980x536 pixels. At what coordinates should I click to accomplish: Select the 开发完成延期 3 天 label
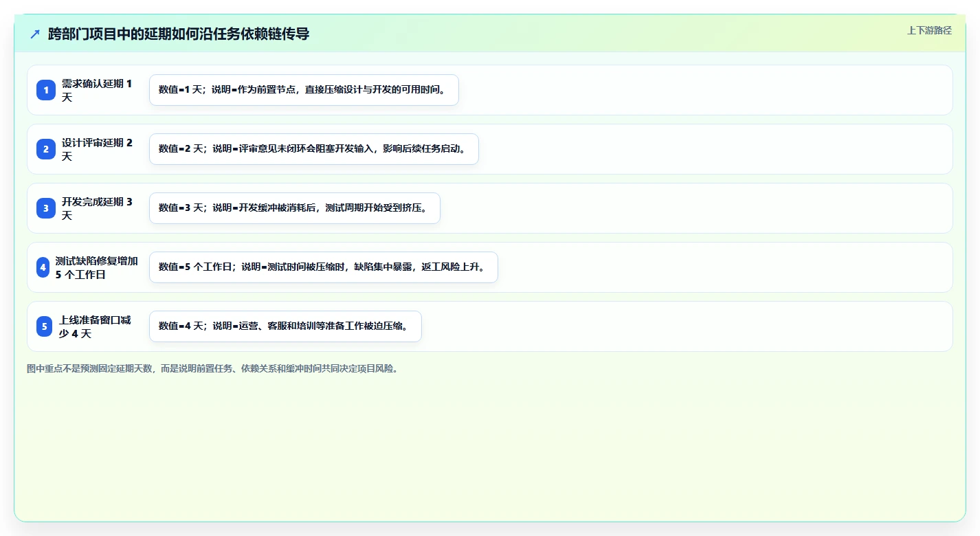[97, 208]
